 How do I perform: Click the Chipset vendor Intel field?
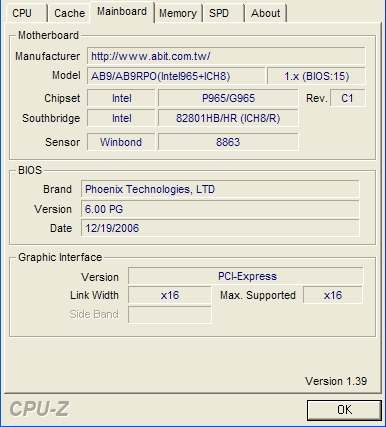tap(121, 98)
